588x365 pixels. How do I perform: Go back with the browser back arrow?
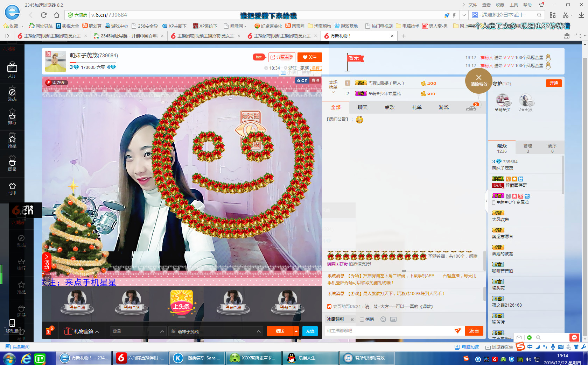(31, 15)
